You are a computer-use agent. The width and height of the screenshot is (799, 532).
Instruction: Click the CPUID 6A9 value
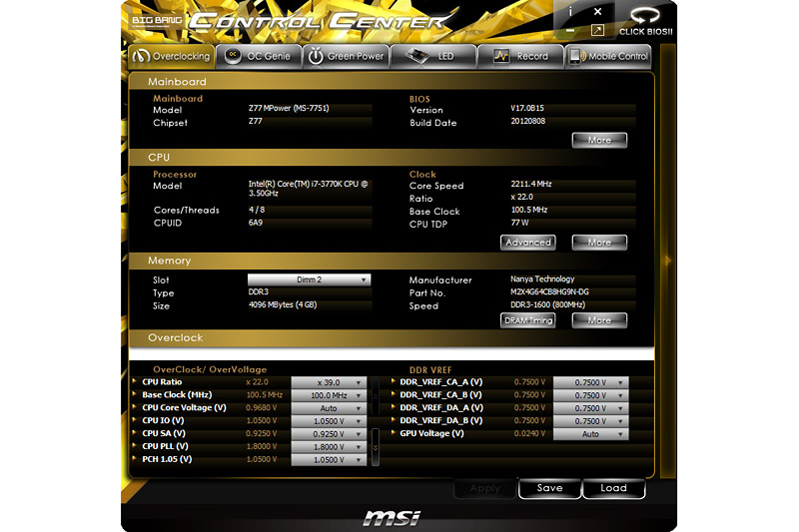(256, 223)
